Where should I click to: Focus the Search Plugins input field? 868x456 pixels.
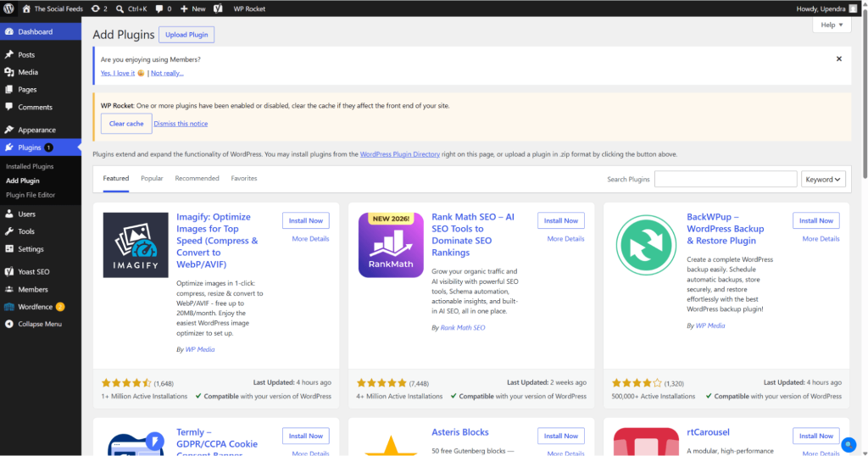(x=726, y=179)
